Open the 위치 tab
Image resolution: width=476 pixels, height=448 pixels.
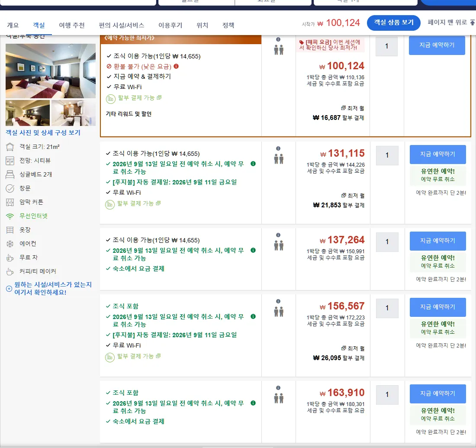coord(202,25)
